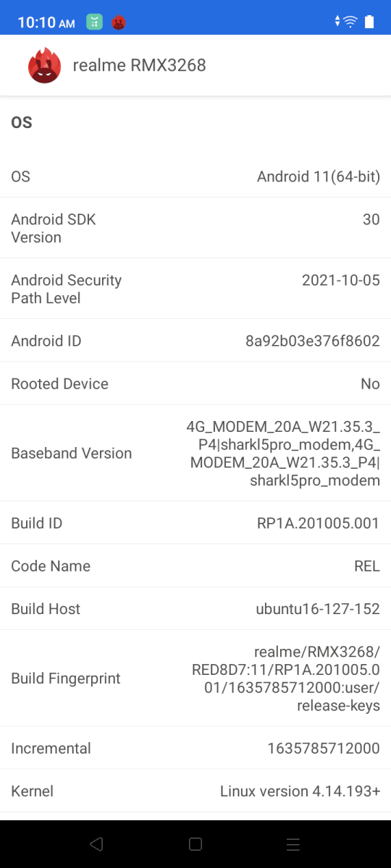
Task: Tap the Kernel Linux version row
Action: point(195,791)
